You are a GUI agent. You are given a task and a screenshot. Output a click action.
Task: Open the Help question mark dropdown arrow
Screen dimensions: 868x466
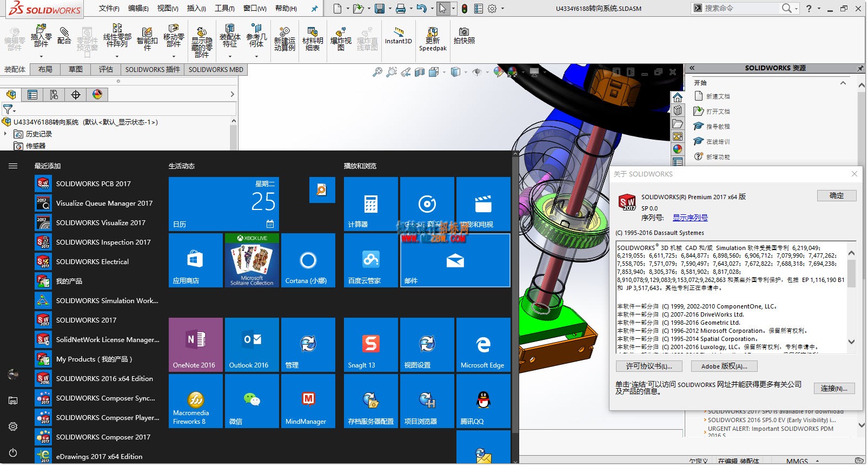pyautogui.click(x=819, y=9)
